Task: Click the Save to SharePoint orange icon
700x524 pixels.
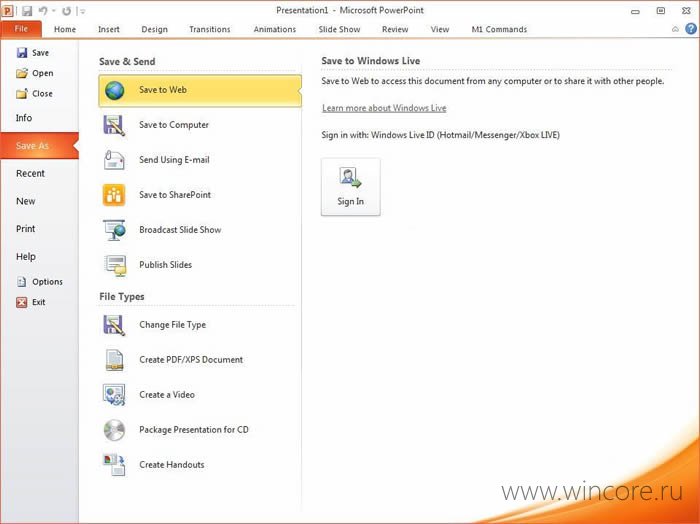Action: 114,195
